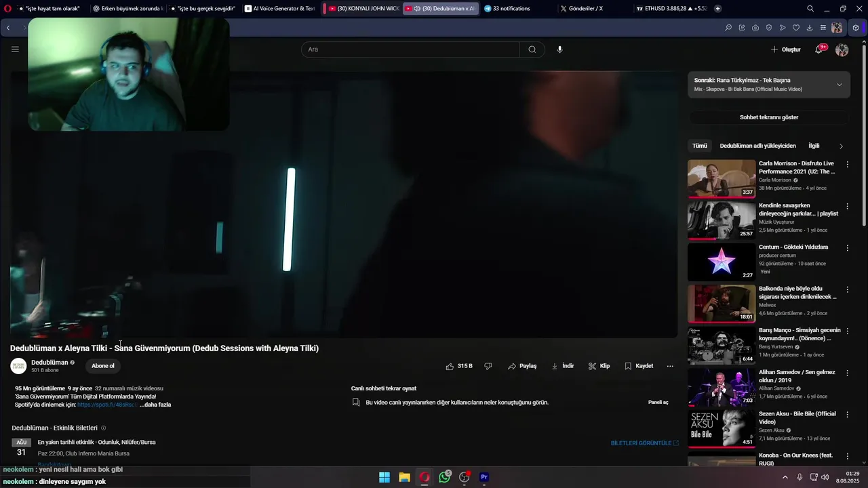This screenshot has width=868, height=488.
Task: Click the 'Abone ol' subscribe button
Action: 103,366
